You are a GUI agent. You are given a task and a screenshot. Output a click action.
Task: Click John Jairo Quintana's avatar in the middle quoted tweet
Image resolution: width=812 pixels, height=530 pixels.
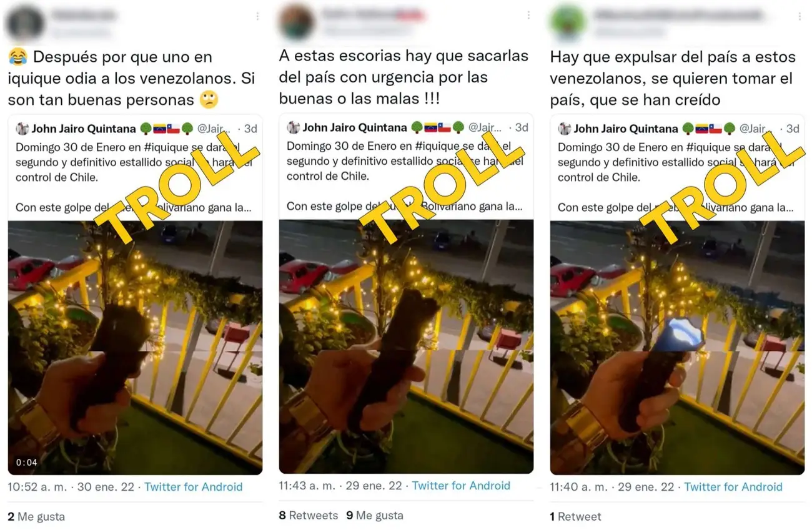pos(294,127)
